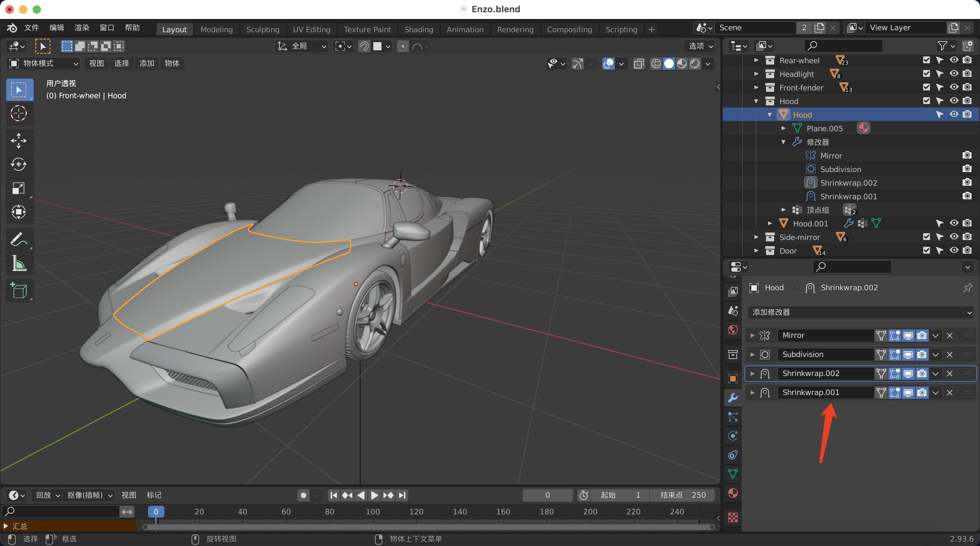Screen dimensions: 980x546
Task: Activate the Move tool
Action: [18, 141]
